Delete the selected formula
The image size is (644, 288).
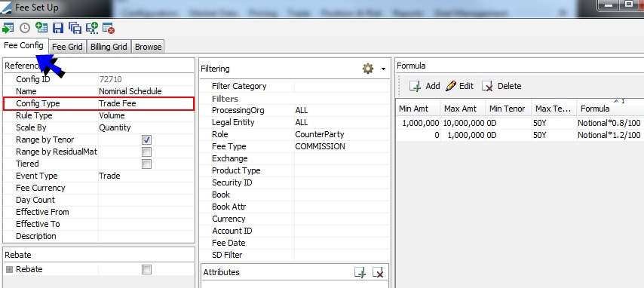501,86
